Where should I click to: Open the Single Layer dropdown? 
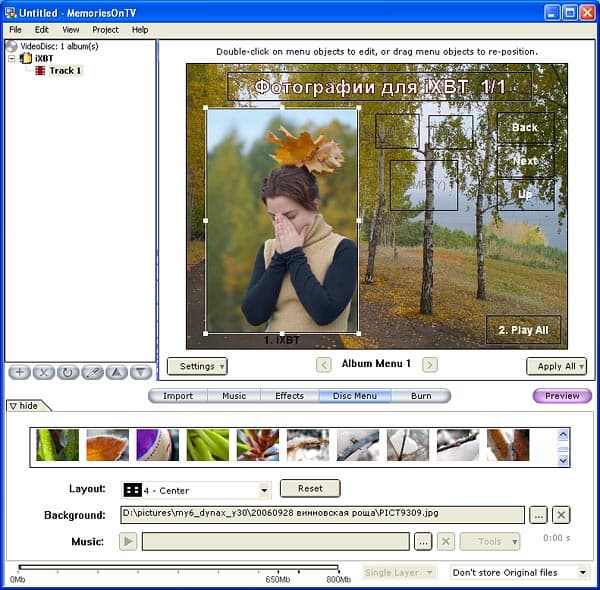click(x=399, y=572)
